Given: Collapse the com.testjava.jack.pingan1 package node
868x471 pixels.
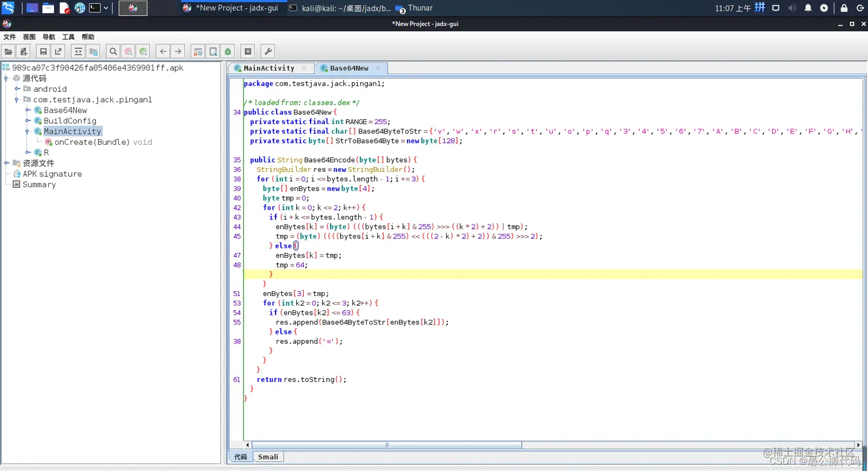Looking at the screenshot, I should pyautogui.click(x=17, y=99).
